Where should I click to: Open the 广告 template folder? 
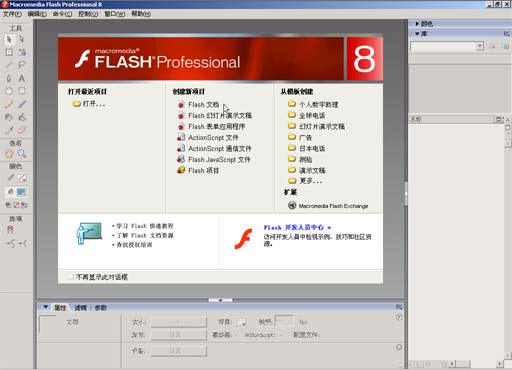[300, 137]
